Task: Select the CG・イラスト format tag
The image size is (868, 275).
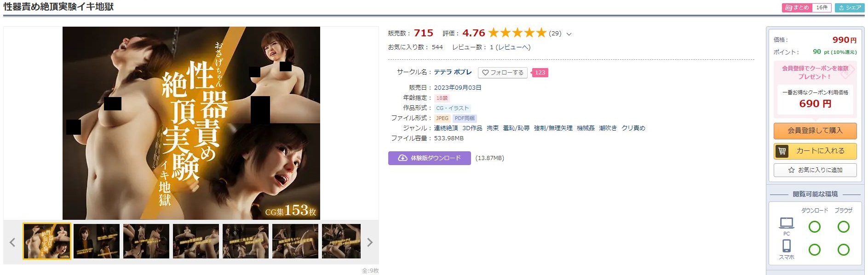Action: coord(453,108)
